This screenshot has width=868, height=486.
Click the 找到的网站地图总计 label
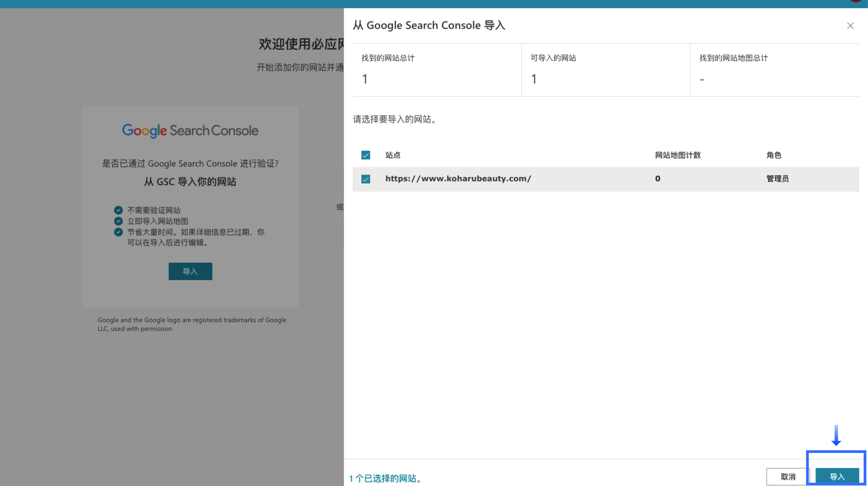point(733,58)
